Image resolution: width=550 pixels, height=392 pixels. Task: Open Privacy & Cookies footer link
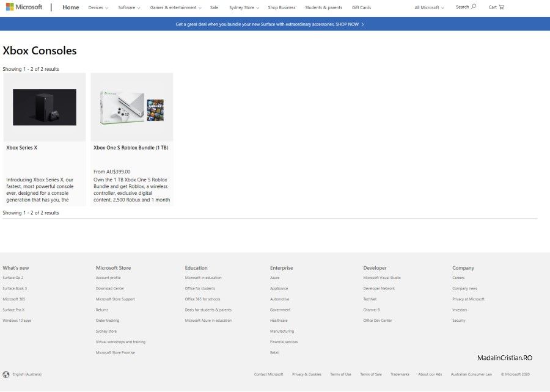coord(307,374)
